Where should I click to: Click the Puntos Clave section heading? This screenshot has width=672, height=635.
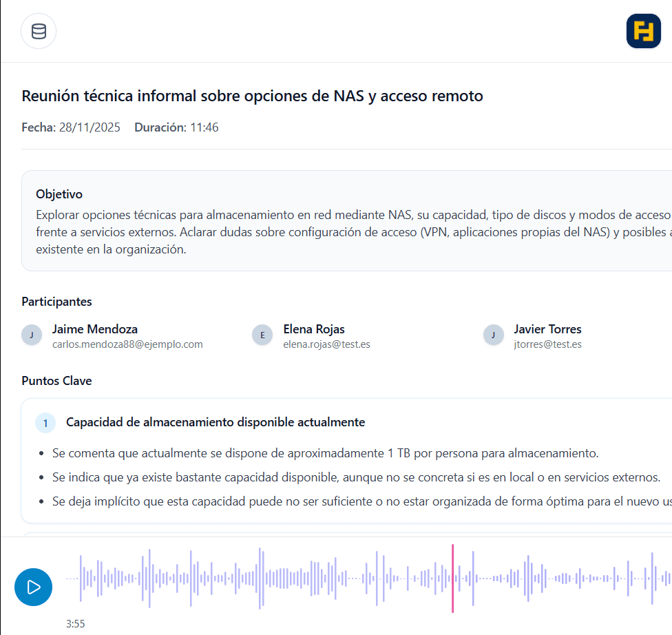(56, 381)
